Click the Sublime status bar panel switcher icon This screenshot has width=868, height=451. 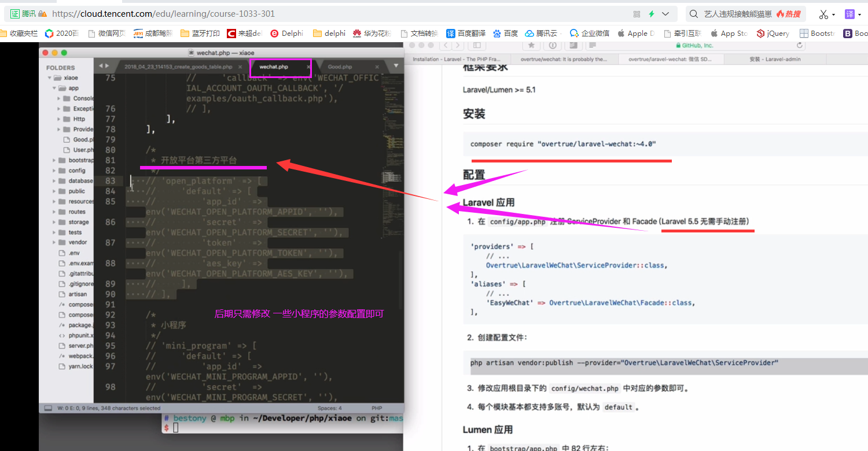49,408
